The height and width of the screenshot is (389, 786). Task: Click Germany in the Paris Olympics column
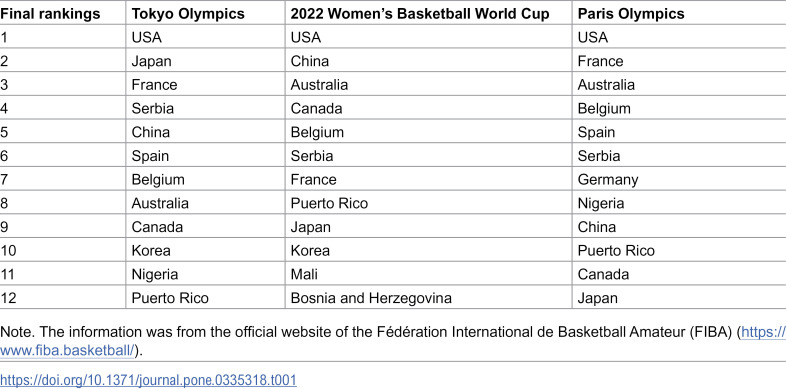[x=608, y=179]
